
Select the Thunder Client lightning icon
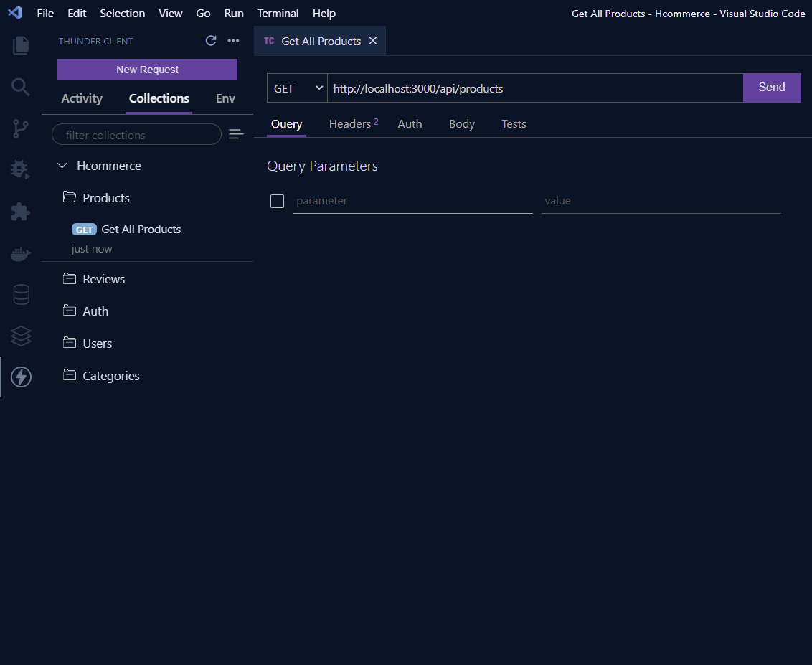[x=21, y=377]
